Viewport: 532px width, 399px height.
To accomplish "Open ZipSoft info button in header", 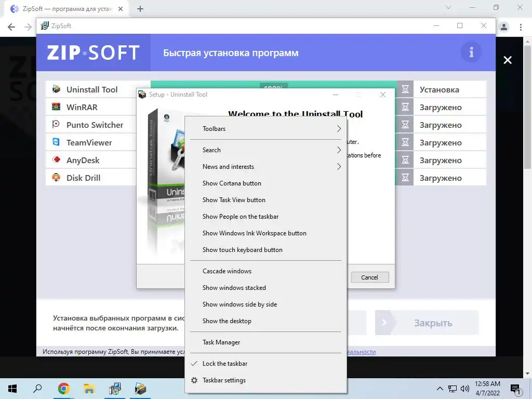I will (471, 52).
